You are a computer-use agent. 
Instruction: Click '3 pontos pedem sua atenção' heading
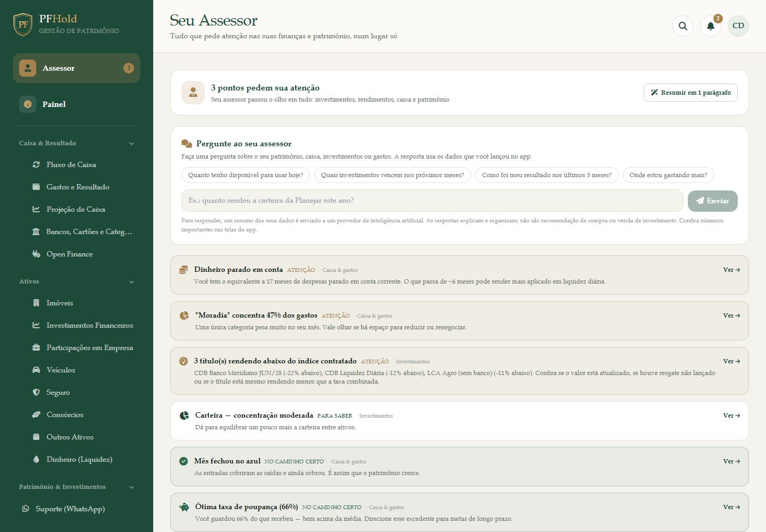click(x=265, y=88)
